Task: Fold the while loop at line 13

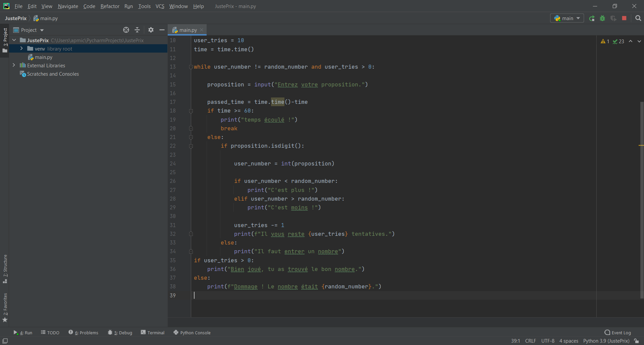Action: [191, 67]
